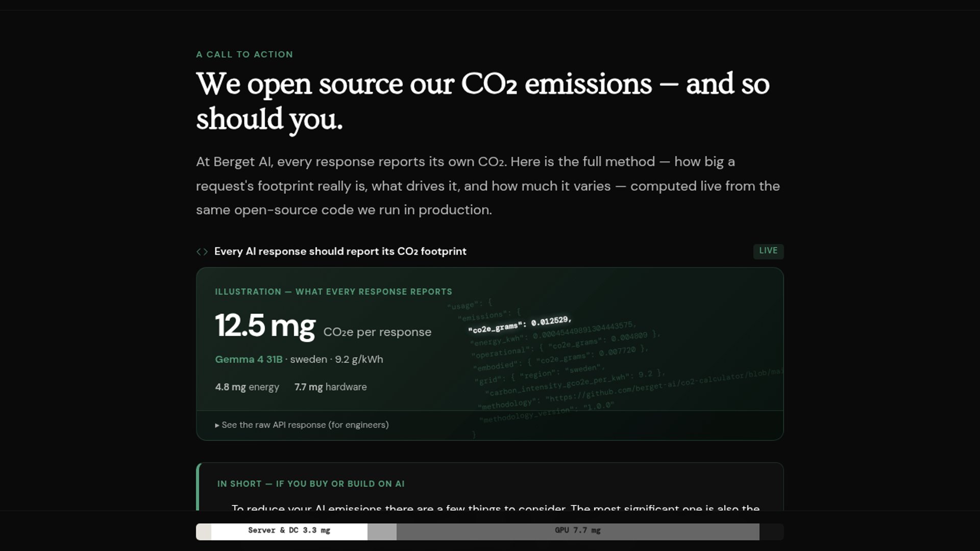Click the '4.8 mg energy' value
Image resolution: width=980 pixels, height=551 pixels.
pos(247,387)
